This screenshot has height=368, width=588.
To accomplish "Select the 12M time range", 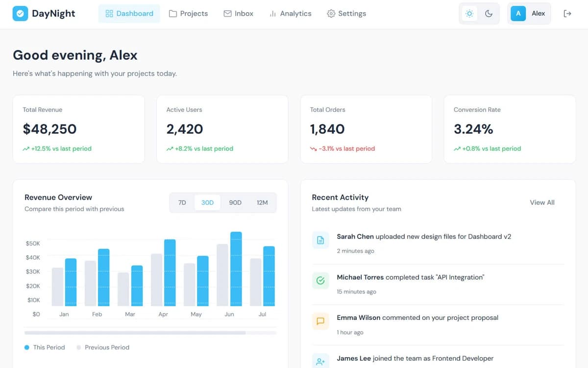I will point(262,202).
